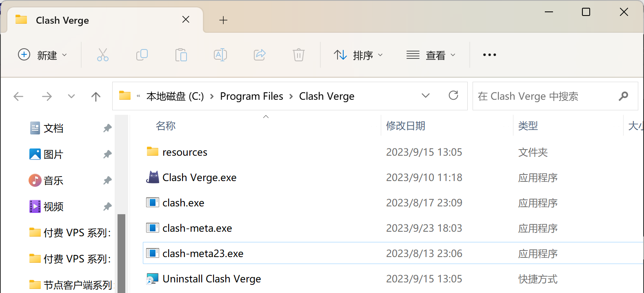Click the Rename icon
The width and height of the screenshot is (644, 293).
(x=220, y=55)
